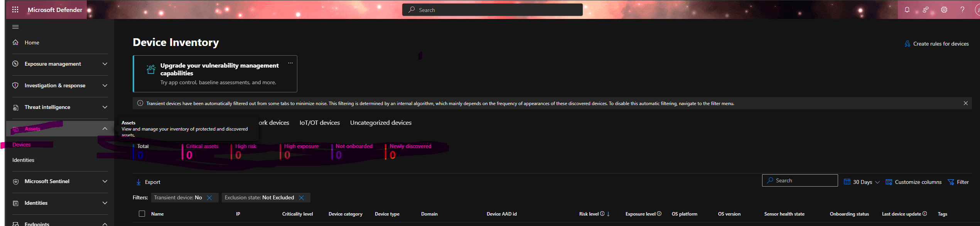The image size is (980, 226).
Task: Open Devices under Assets
Action: click(x=22, y=144)
